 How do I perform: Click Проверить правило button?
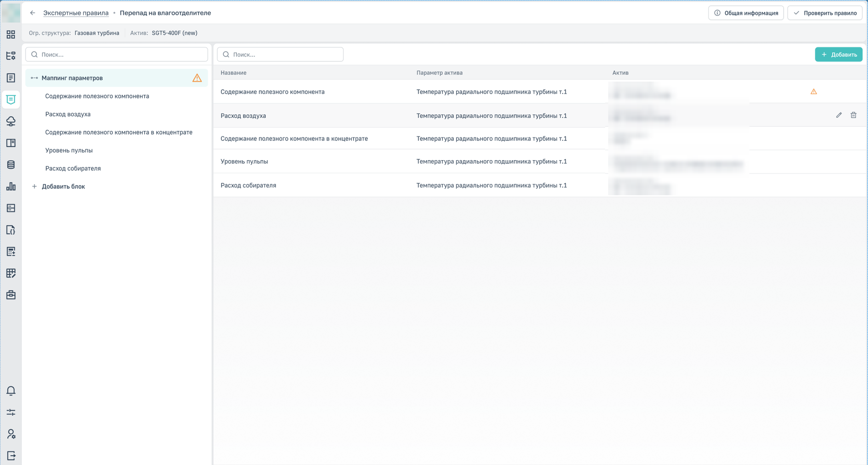[x=825, y=13]
